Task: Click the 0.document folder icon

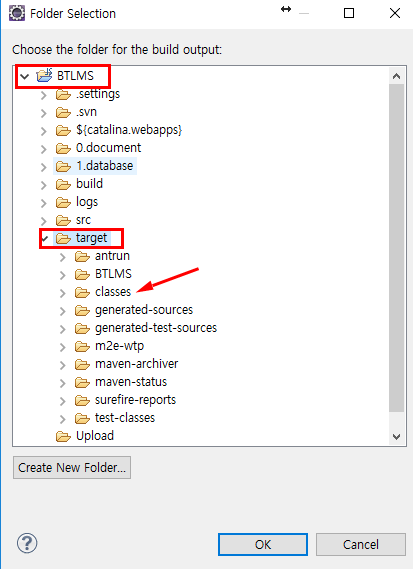Action: [x=64, y=149]
